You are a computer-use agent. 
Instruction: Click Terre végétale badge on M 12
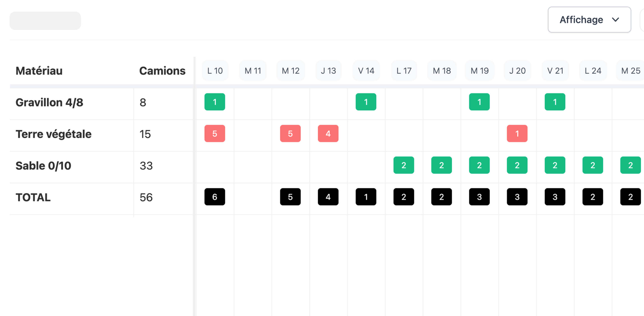290,134
